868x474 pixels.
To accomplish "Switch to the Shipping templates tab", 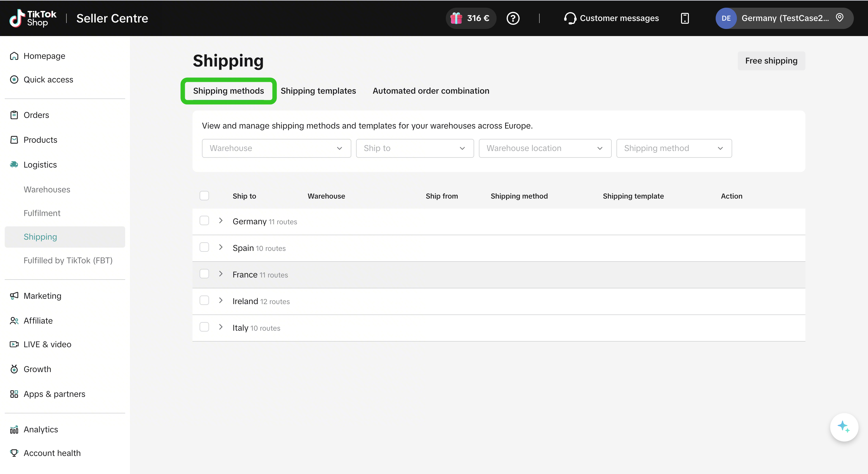I will 318,91.
